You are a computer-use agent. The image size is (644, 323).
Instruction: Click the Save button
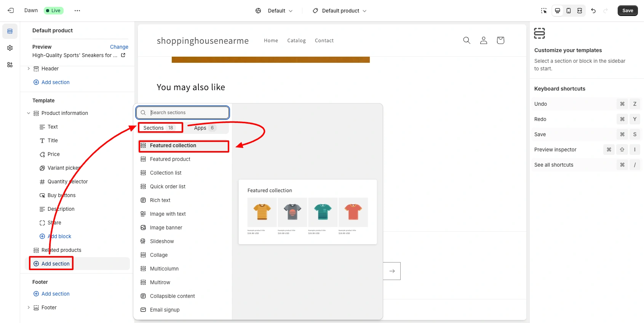(x=628, y=11)
